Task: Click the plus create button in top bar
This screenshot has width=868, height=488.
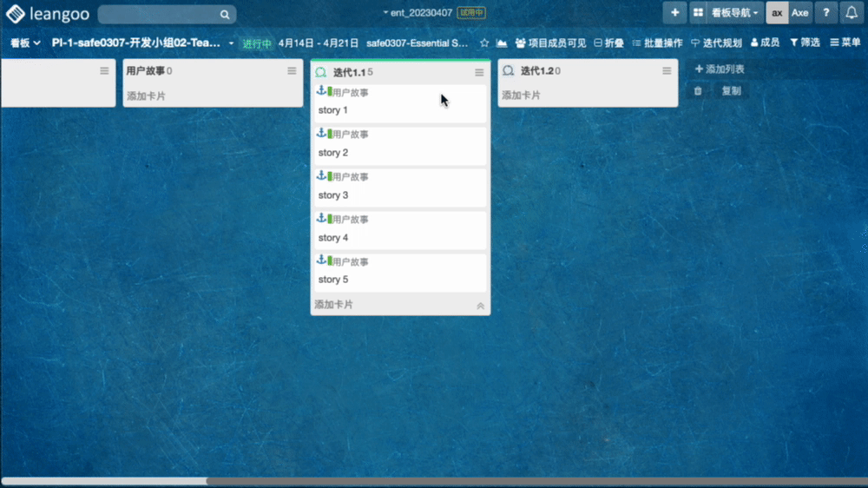Action: pos(674,13)
